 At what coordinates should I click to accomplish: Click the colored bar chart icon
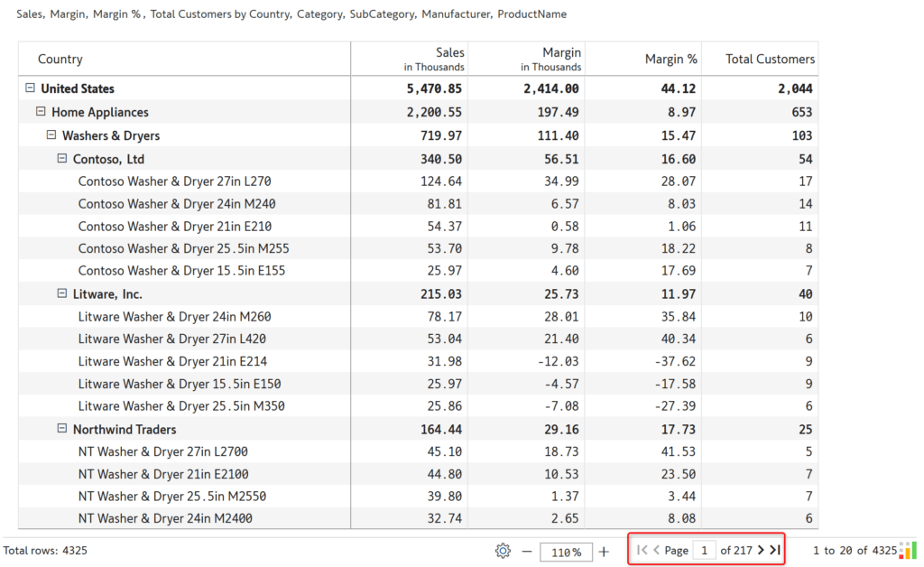(x=909, y=549)
